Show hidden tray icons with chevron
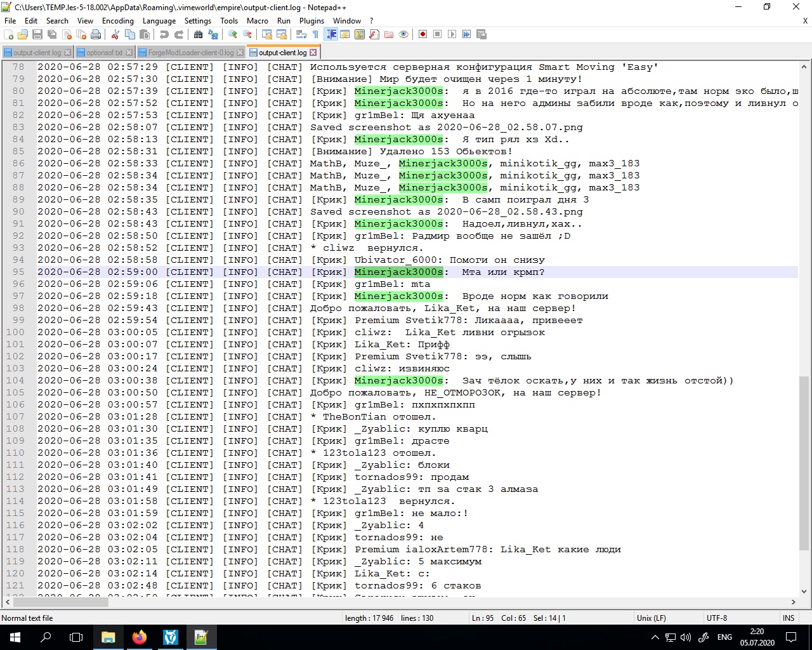This screenshot has height=650, width=812. tap(655, 637)
